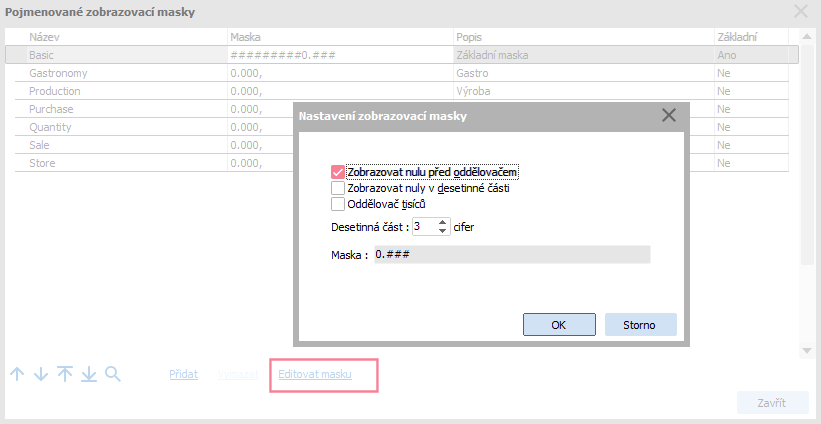Check the Oddělovač tisíců checkbox
The width and height of the screenshot is (821, 424).
pos(337,204)
